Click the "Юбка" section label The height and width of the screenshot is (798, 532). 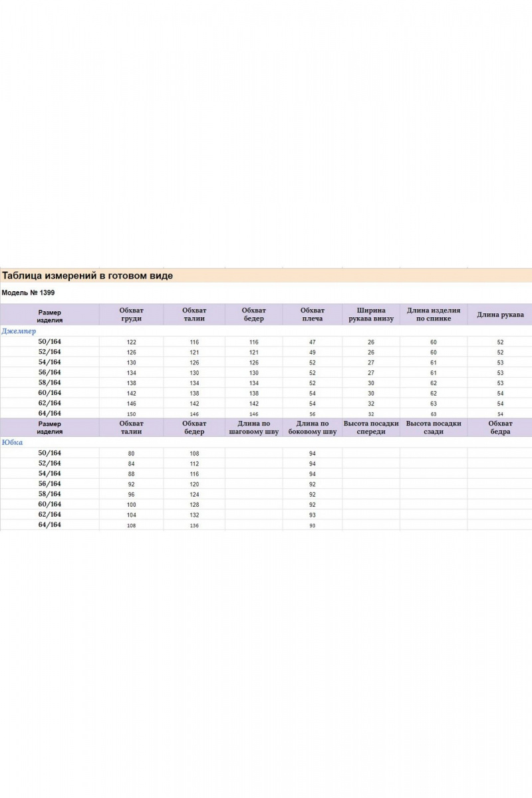point(13,442)
